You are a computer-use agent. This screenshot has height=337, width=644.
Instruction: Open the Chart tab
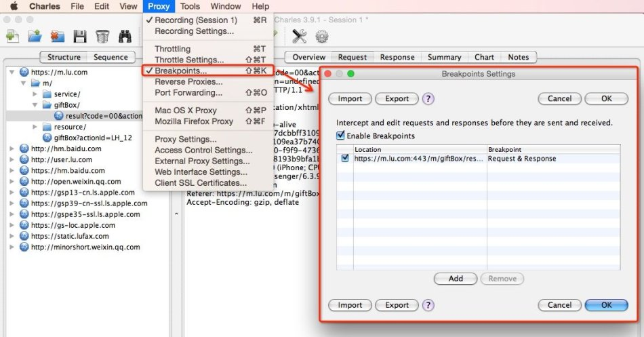click(x=484, y=57)
